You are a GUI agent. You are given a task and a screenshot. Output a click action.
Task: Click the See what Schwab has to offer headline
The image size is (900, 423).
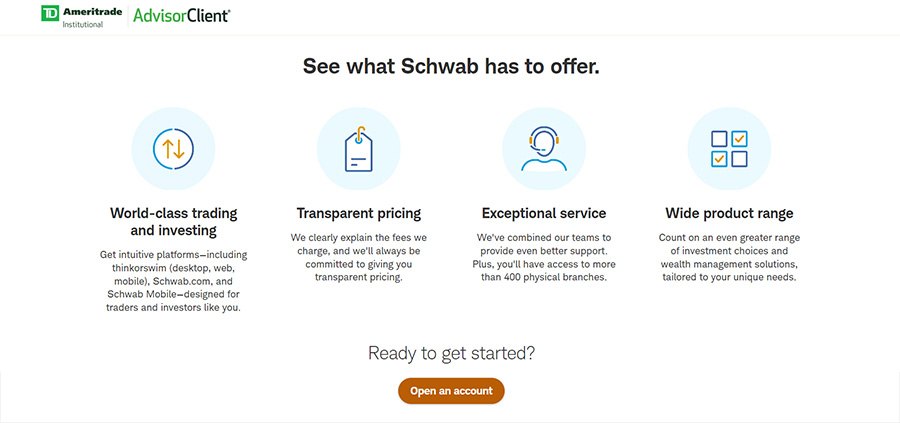click(451, 67)
